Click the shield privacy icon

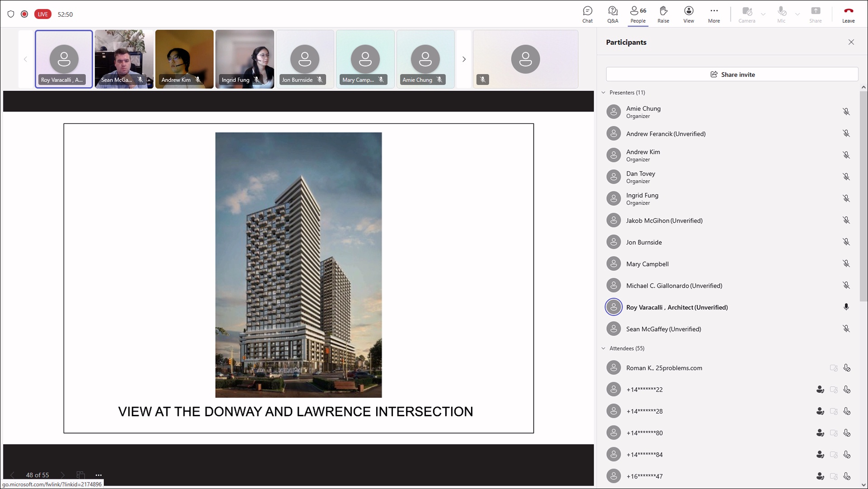tap(11, 14)
